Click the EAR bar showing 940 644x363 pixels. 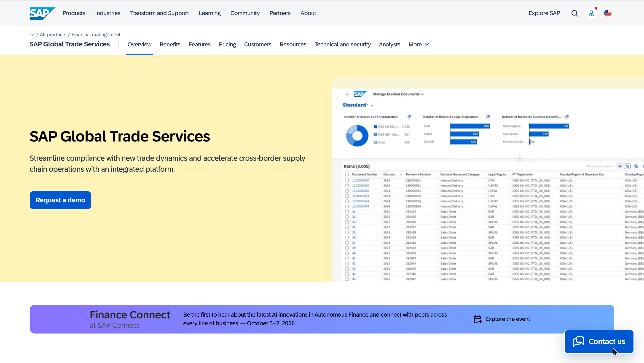470,126
